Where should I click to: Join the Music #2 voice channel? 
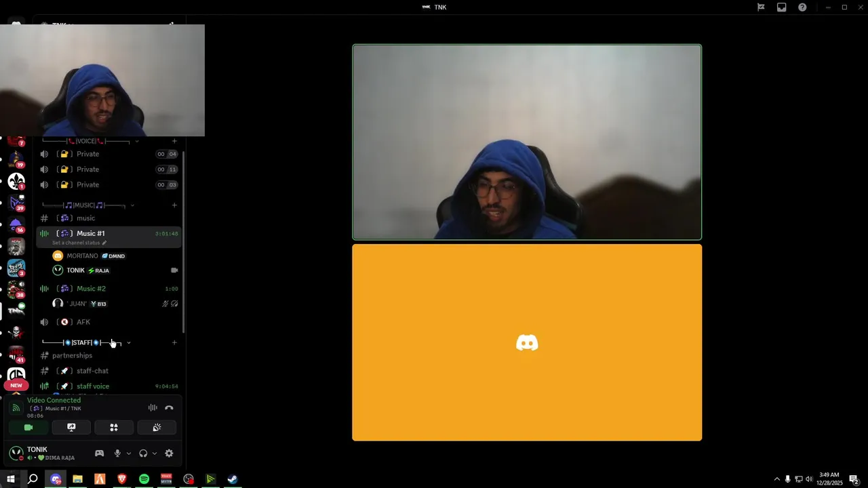tap(108, 289)
